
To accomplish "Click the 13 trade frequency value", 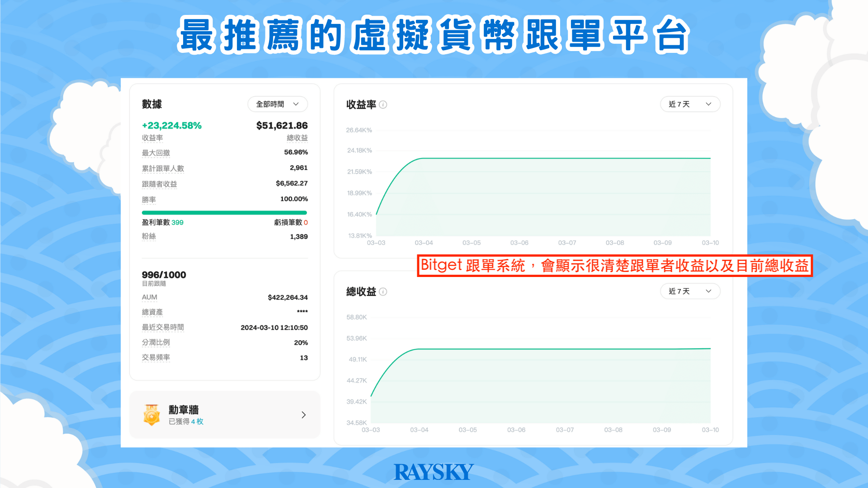I will point(304,358).
